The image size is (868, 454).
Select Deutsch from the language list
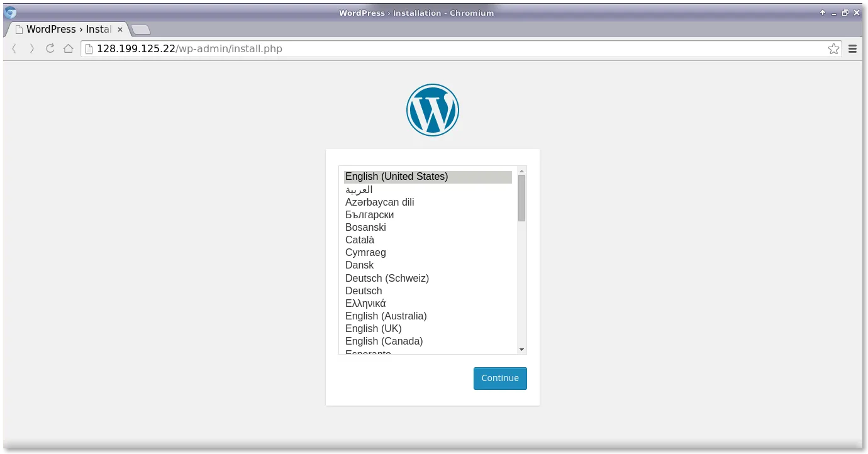tap(364, 291)
